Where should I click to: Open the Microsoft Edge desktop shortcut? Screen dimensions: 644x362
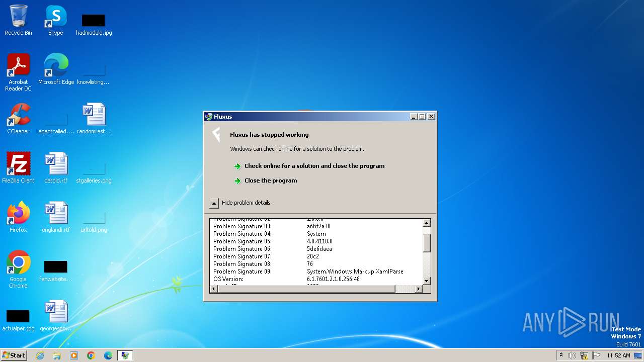point(56,69)
